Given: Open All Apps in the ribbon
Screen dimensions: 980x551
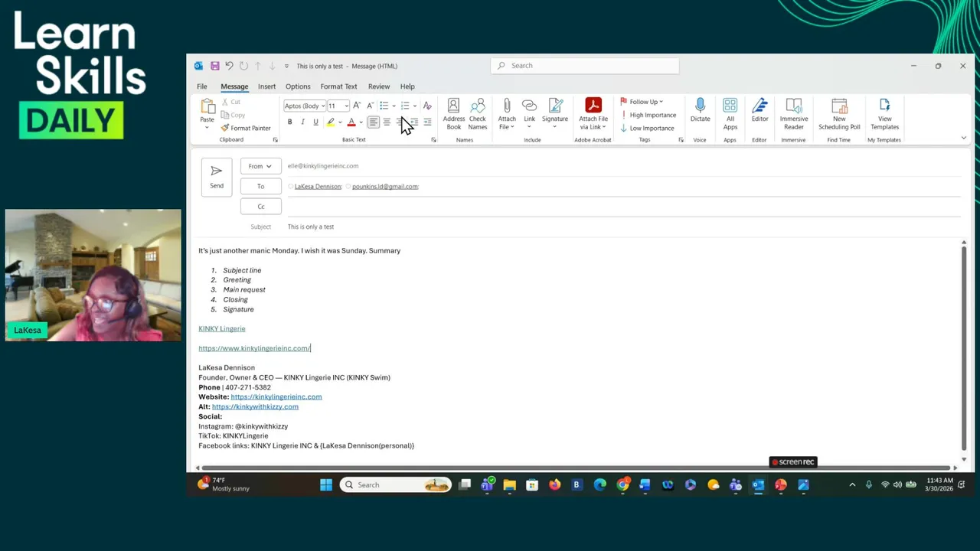Looking at the screenshot, I should pyautogui.click(x=730, y=114).
